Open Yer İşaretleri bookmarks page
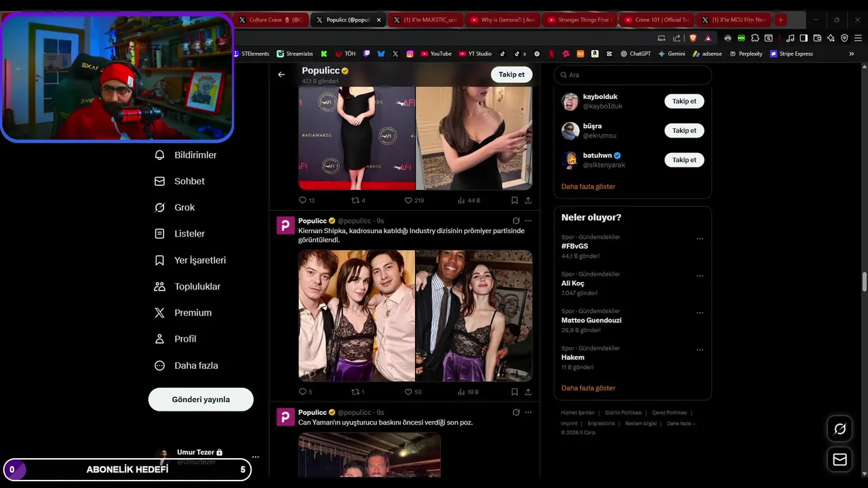The width and height of the screenshot is (868, 488). 190,260
